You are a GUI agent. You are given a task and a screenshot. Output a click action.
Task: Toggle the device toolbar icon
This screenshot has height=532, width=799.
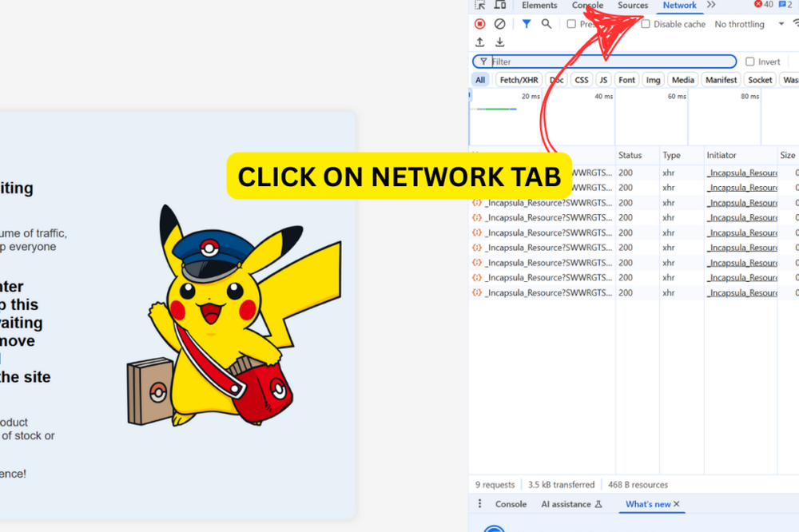tap(499, 6)
